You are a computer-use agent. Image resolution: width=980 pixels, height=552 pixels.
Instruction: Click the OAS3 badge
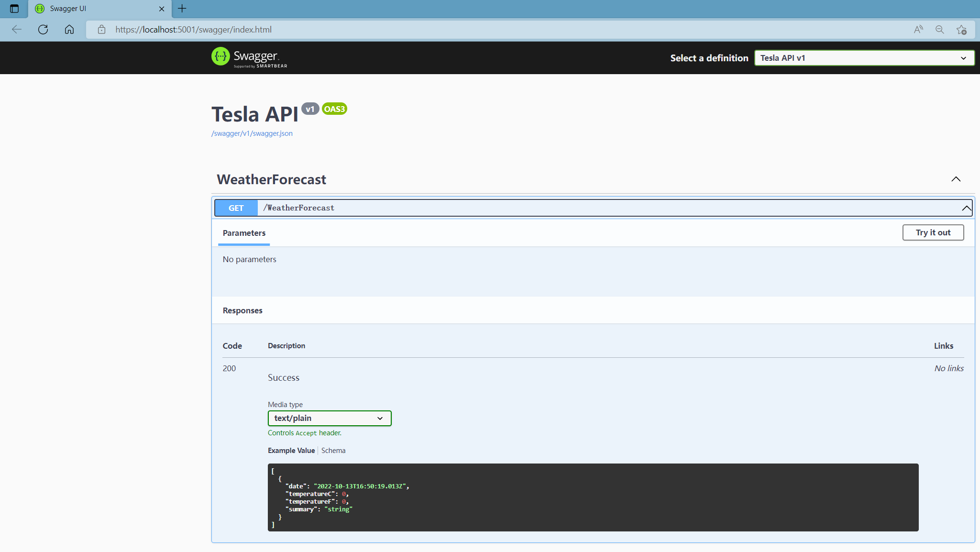[x=334, y=109]
